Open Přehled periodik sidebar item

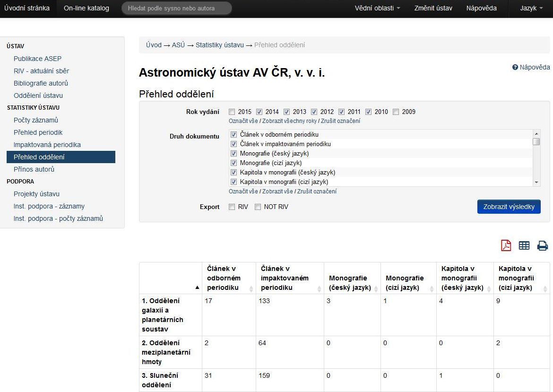tap(38, 133)
